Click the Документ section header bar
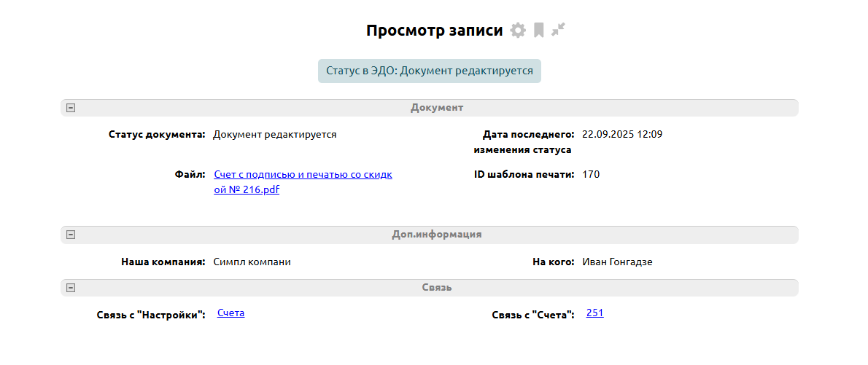This screenshot has height=365, width=868. tap(436, 108)
